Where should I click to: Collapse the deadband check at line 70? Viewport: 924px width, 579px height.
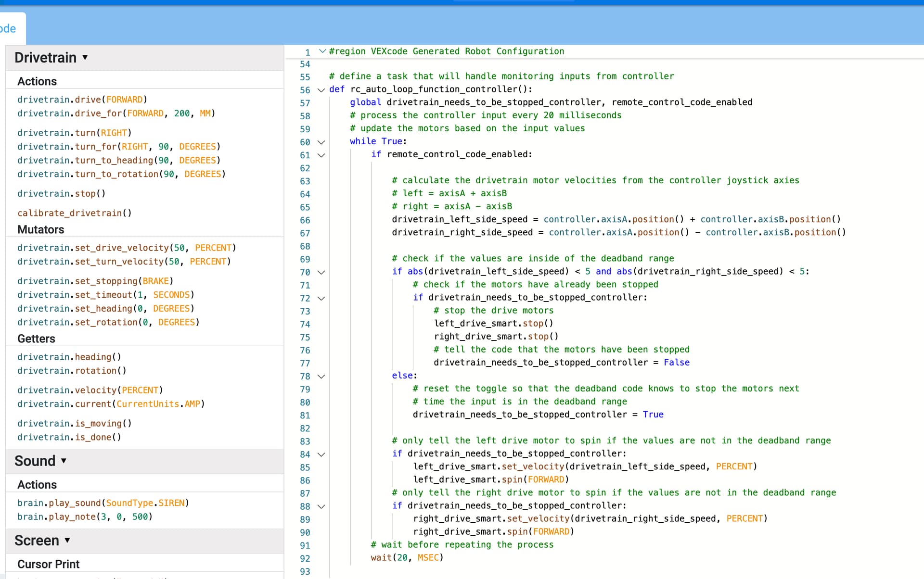tap(321, 272)
